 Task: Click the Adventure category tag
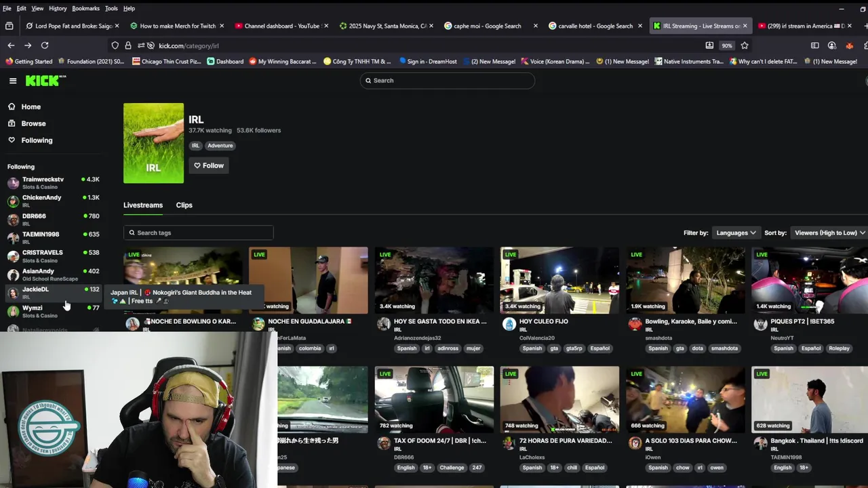[x=220, y=145]
